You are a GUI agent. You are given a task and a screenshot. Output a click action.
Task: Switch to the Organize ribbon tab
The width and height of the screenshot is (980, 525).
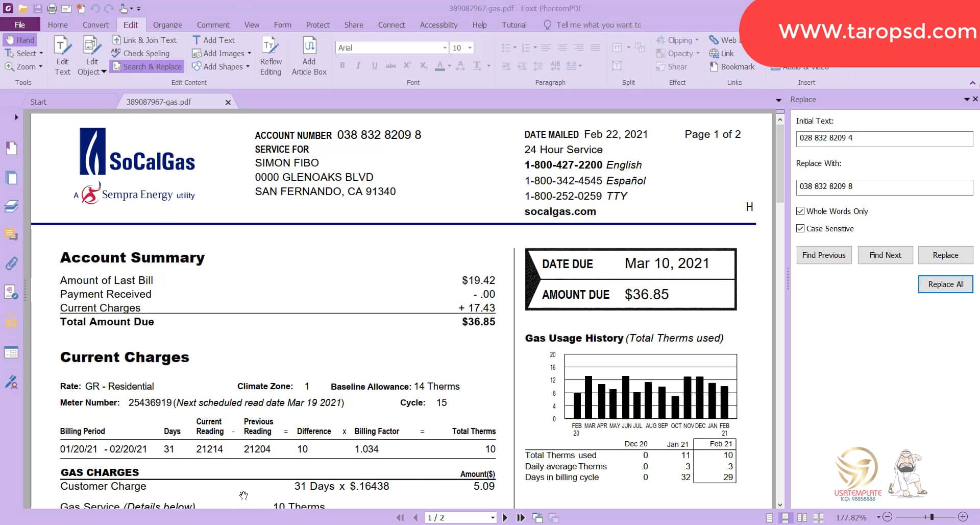click(x=167, y=25)
